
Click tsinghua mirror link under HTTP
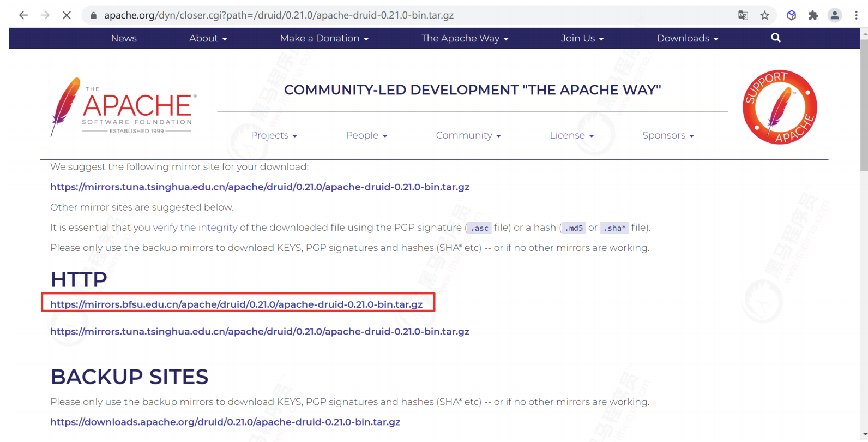pos(260,331)
